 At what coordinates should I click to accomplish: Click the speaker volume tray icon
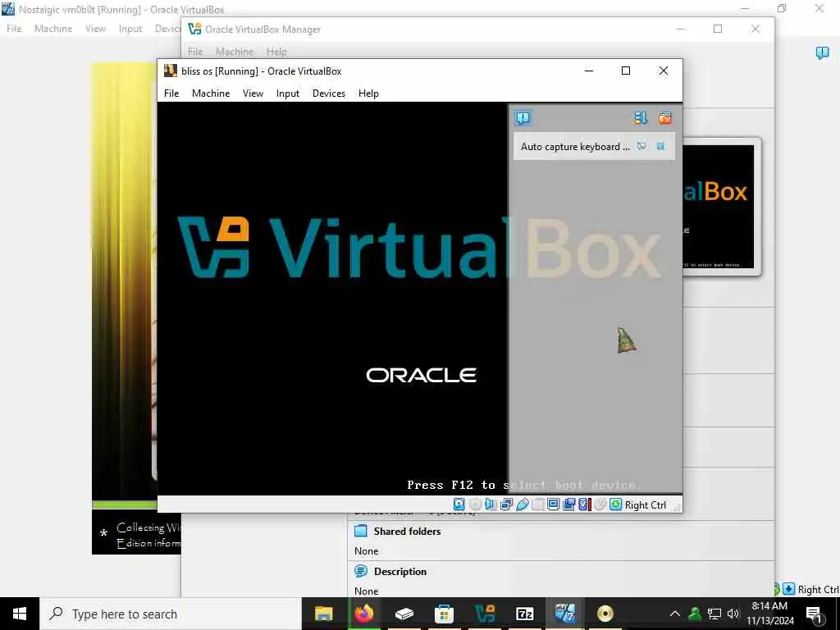click(733, 614)
